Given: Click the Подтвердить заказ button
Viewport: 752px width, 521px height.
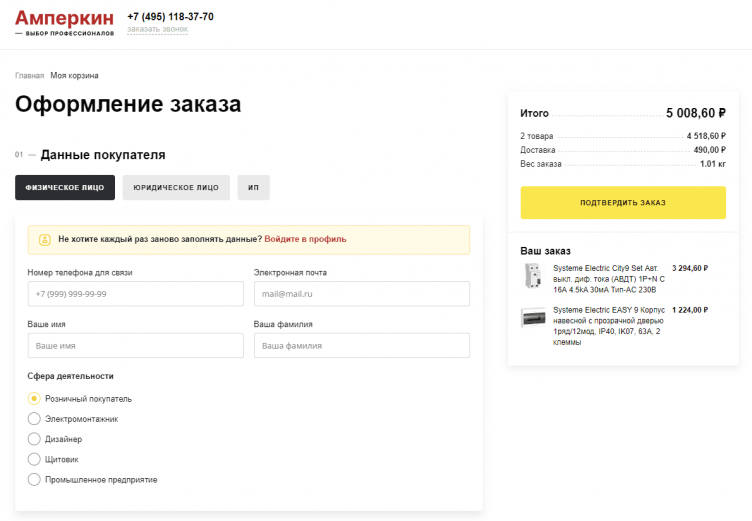Looking at the screenshot, I should pos(623,202).
